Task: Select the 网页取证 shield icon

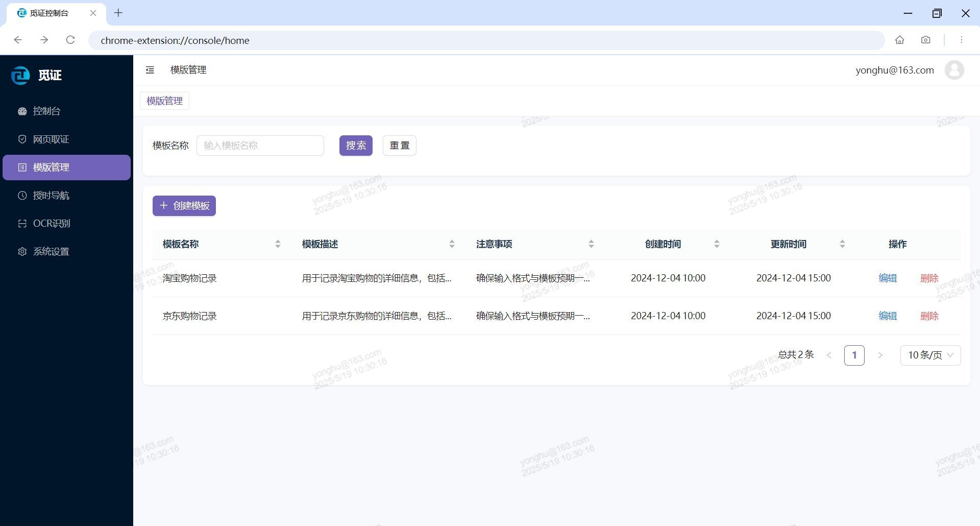Action: click(x=22, y=139)
